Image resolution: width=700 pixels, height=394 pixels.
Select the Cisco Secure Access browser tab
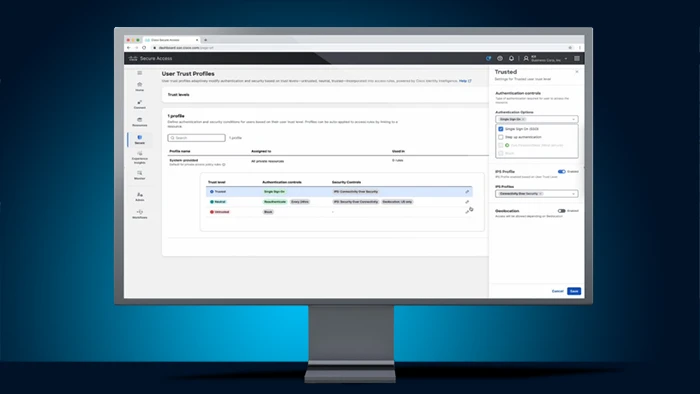[172, 40]
